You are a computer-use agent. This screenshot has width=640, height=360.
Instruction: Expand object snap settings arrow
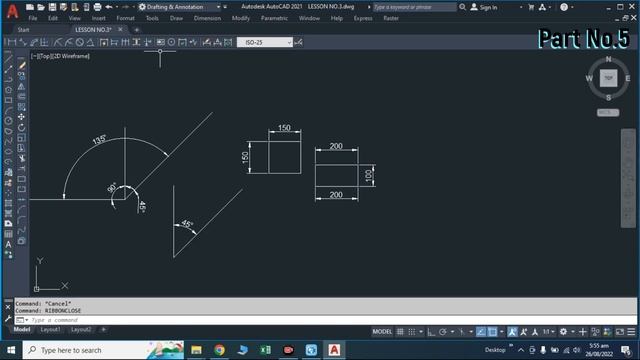pyautogui.click(x=502, y=332)
